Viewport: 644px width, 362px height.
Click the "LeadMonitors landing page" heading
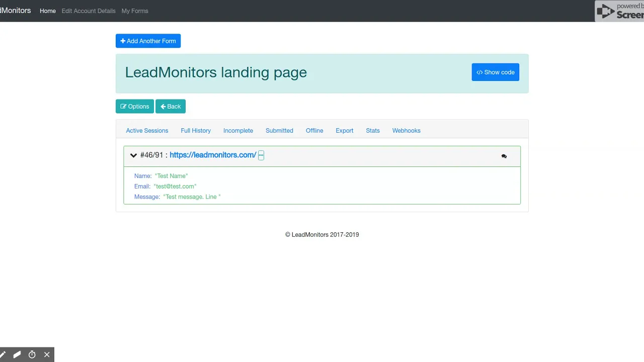pyautogui.click(x=216, y=72)
